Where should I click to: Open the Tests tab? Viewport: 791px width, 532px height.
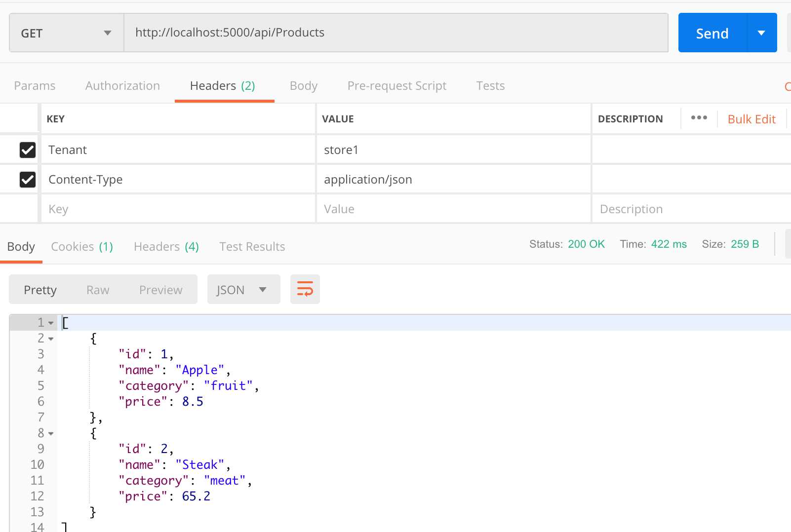pyautogui.click(x=490, y=86)
